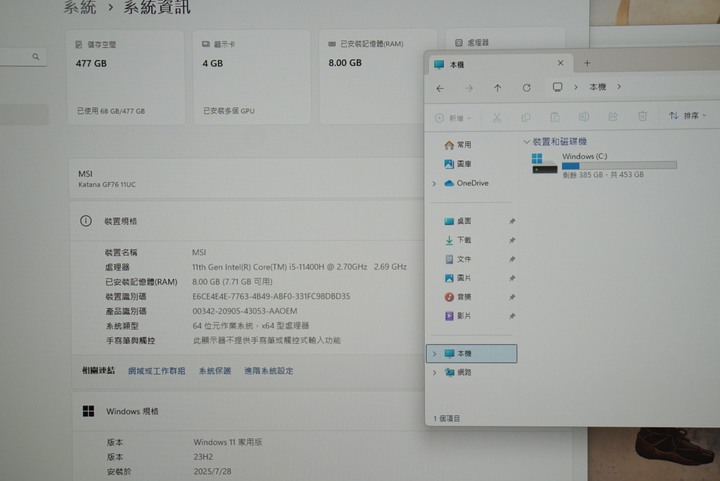Viewport: 720px width, 481px height.
Task: Click the MSI Katana GF76 11UC device banner
Action: click(x=246, y=179)
